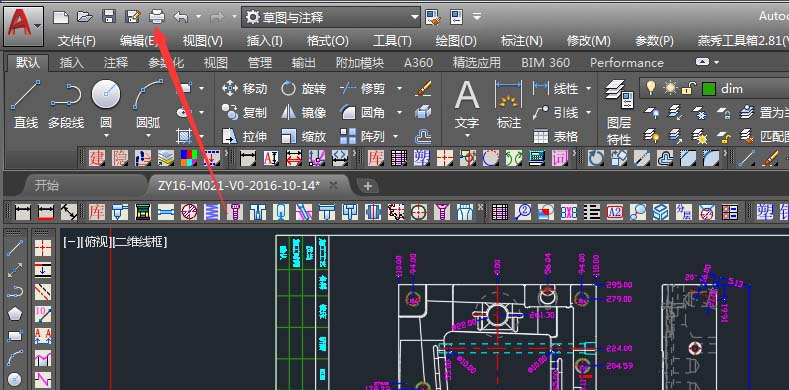Switch to the 注释 ribbon tab
The image size is (789, 390).
click(x=116, y=62)
